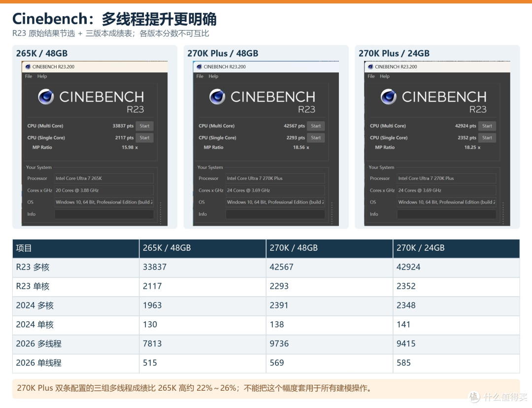
Task: Click row label R23 单核
Action: pos(33,286)
